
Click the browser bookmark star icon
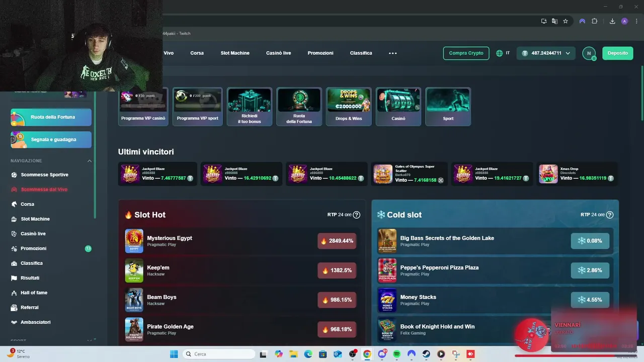[566, 21]
